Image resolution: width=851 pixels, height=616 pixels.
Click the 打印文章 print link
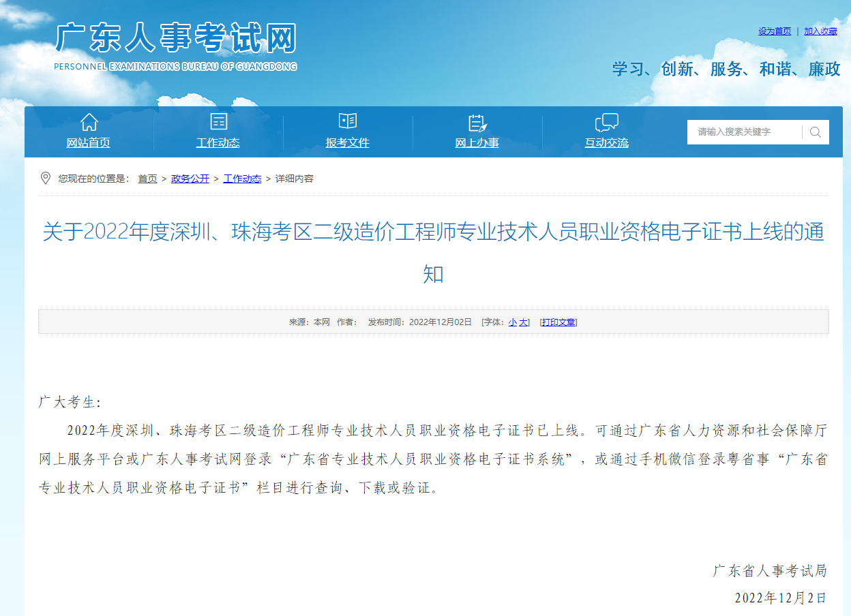pos(558,322)
